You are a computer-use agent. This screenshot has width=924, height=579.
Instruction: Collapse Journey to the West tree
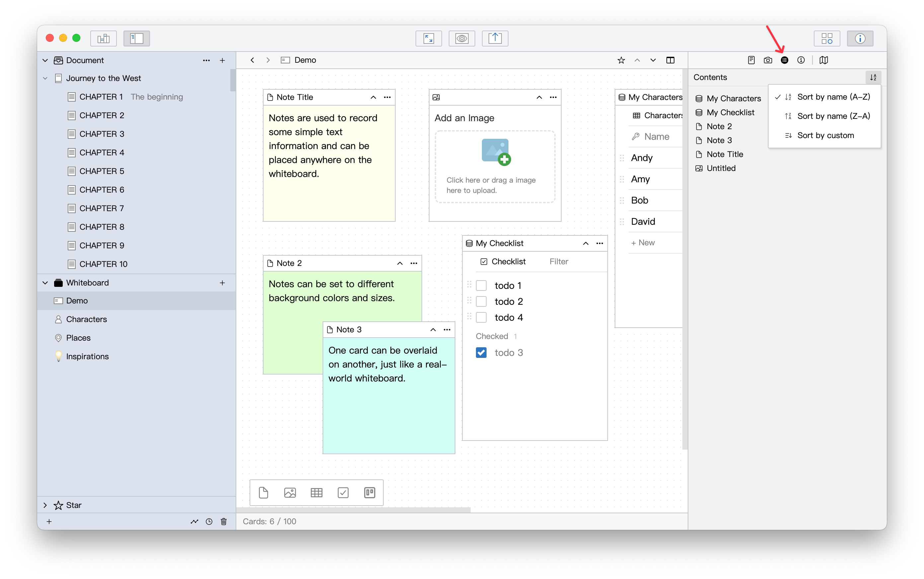tap(45, 78)
